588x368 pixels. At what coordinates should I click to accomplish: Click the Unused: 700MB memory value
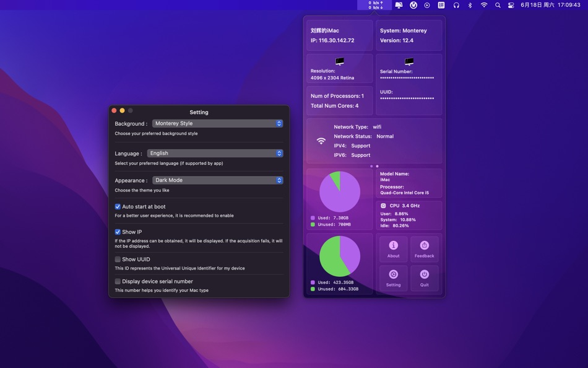[x=334, y=224]
